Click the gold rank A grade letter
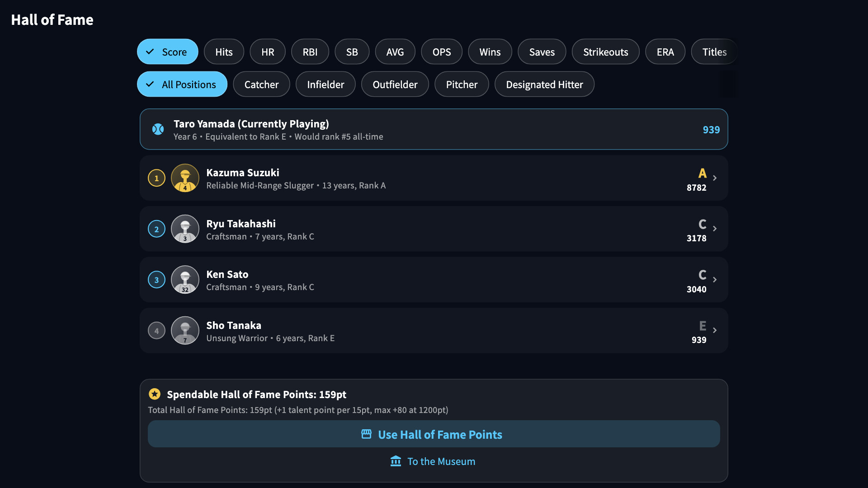This screenshot has width=868, height=488. point(702,173)
